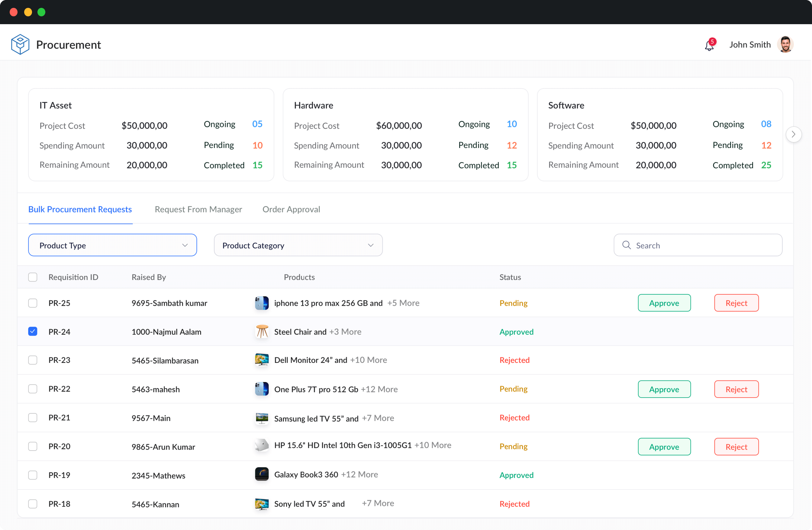Uncheck the PR-24 row checkbox

tap(32, 331)
